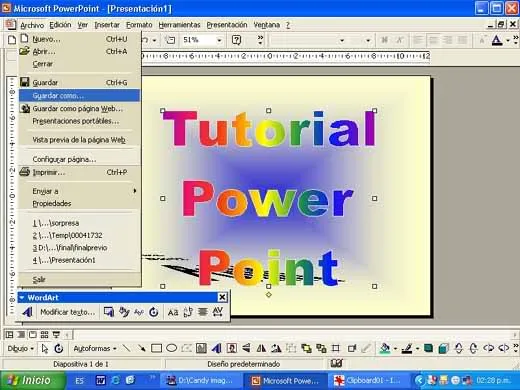Choose Imprimir... from the menu
The height and width of the screenshot is (390, 520).
[79, 172]
